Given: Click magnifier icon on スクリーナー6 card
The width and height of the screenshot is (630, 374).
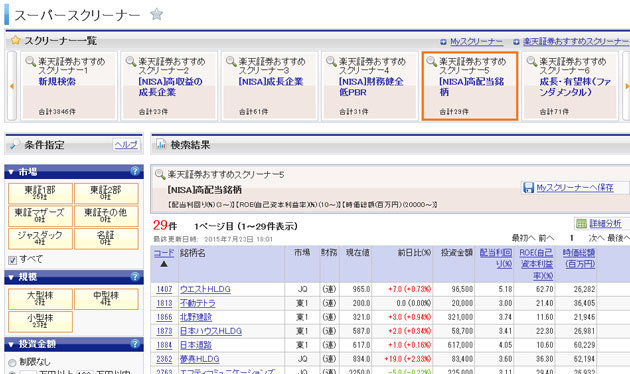Looking at the screenshot, I should pos(532,61).
